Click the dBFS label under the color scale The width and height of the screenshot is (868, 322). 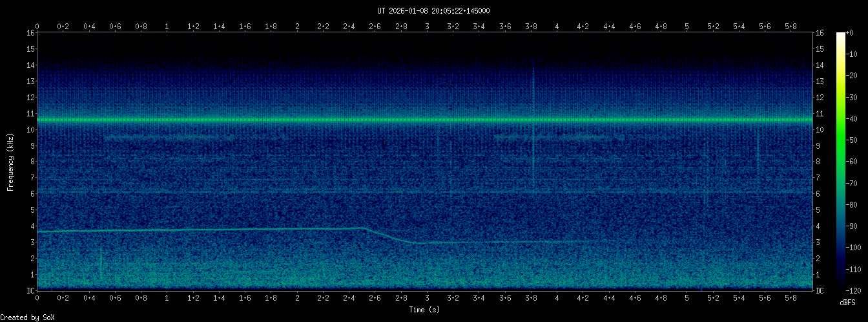pyautogui.click(x=849, y=302)
